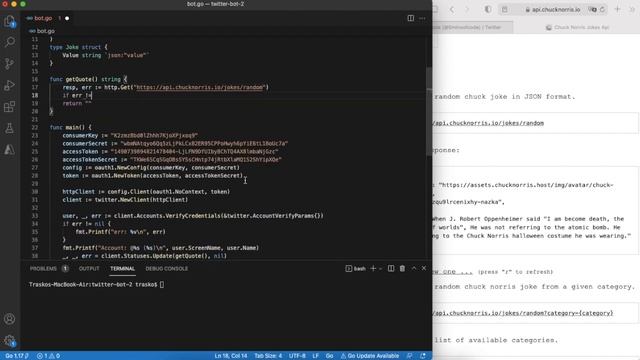
Task: Open the Accounts menu icon
Action: point(9,319)
